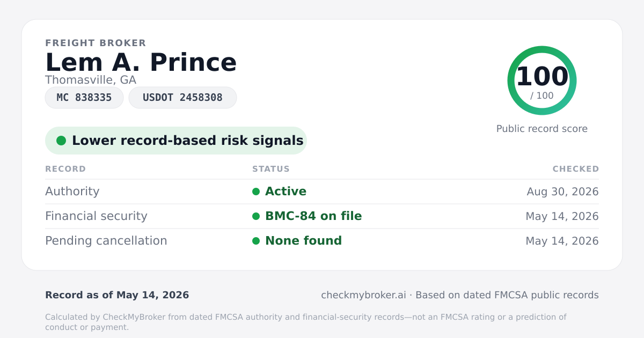Click the Record as of May 14, 2026 text

[x=117, y=295]
